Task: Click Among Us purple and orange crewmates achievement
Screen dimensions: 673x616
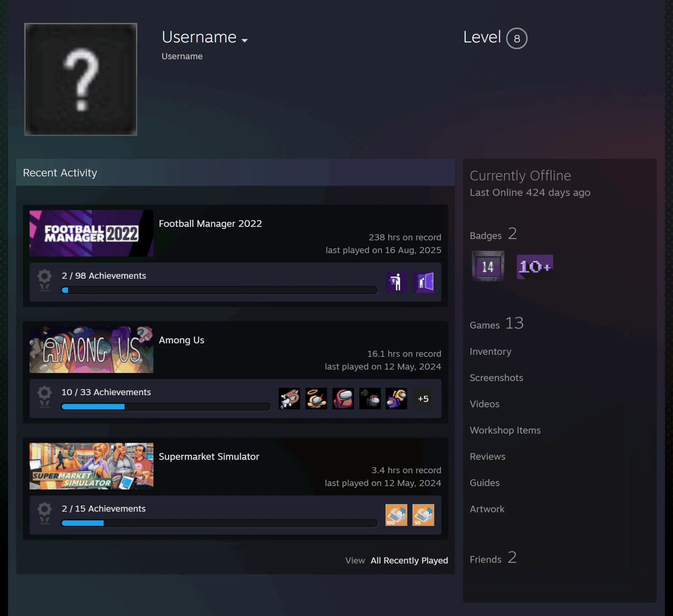Action: [x=396, y=398]
